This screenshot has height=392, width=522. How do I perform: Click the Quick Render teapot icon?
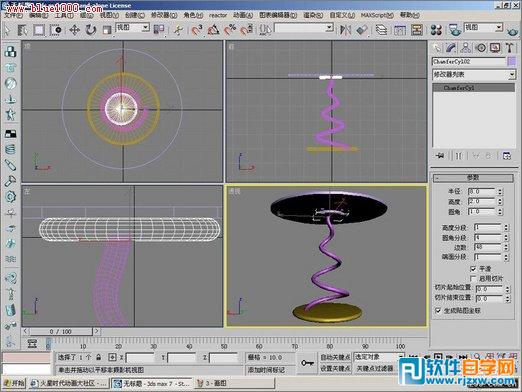pyautogui.click(x=513, y=32)
